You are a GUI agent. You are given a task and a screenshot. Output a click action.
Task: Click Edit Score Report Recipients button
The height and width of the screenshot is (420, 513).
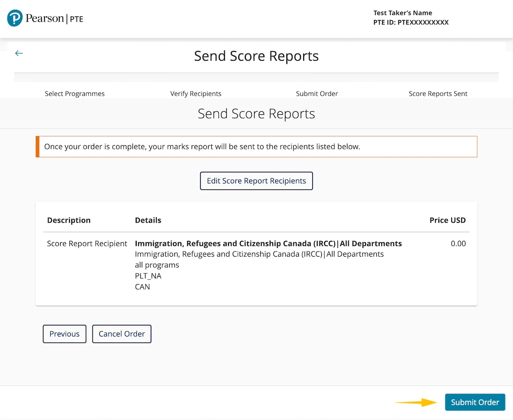pos(256,181)
